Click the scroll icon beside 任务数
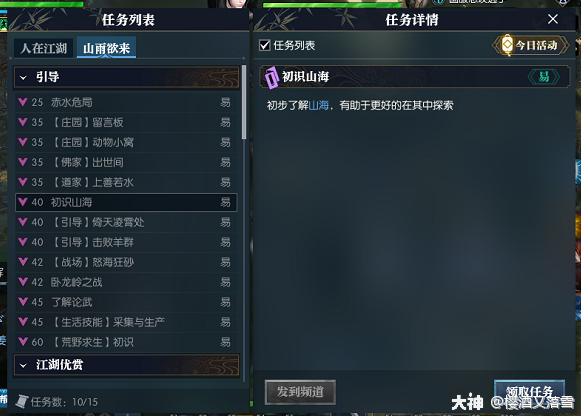Viewport: 581px width, 416px height. point(22,401)
